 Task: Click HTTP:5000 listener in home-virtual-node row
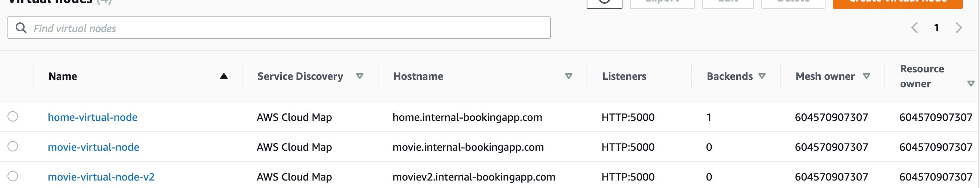tap(628, 117)
